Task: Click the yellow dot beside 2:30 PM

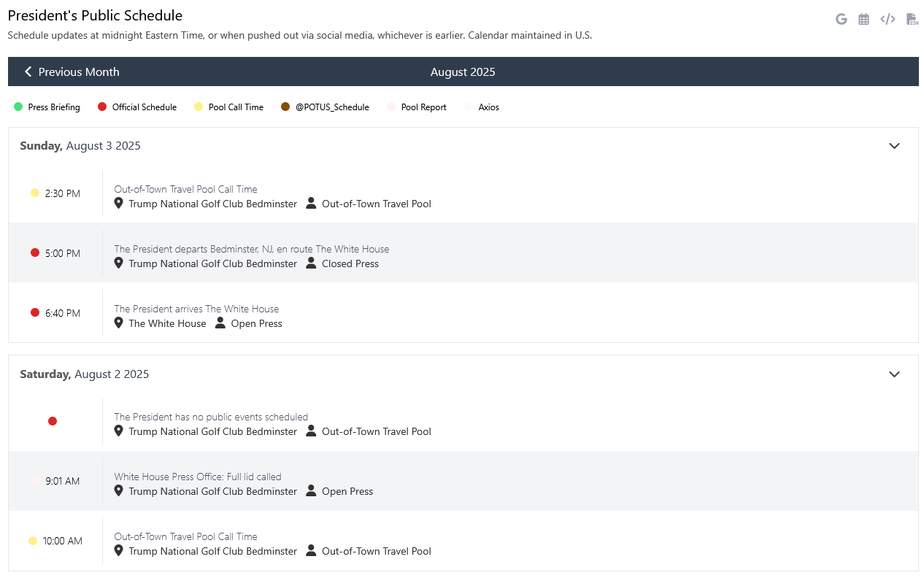Action: [x=34, y=193]
